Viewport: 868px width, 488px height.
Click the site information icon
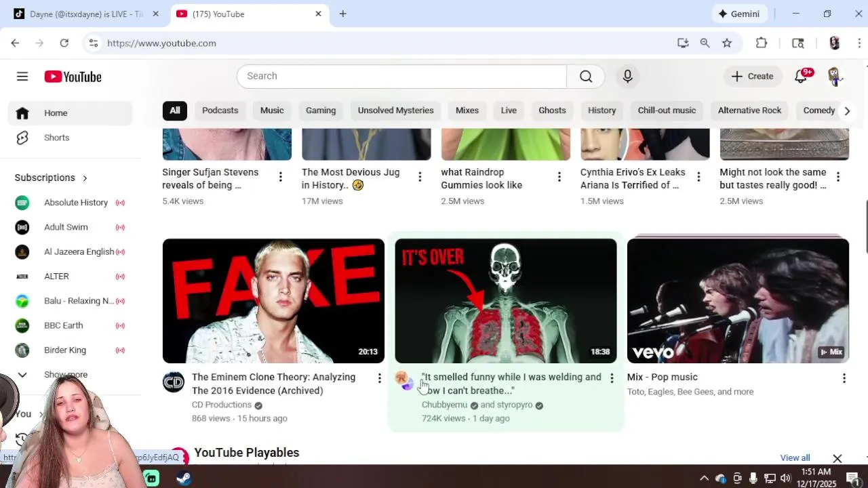[x=94, y=43]
